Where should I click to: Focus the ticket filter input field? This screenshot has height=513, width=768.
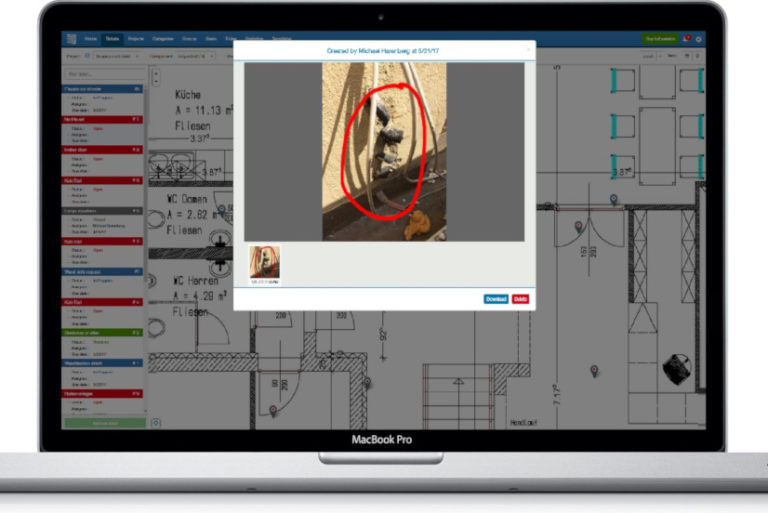pyautogui.click(x=104, y=74)
